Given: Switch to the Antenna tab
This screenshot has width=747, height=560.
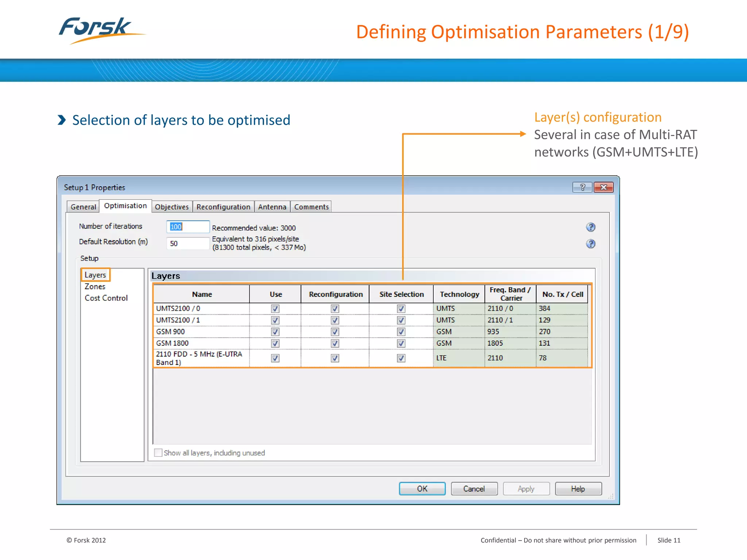Looking at the screenshot, I should 272,207.
